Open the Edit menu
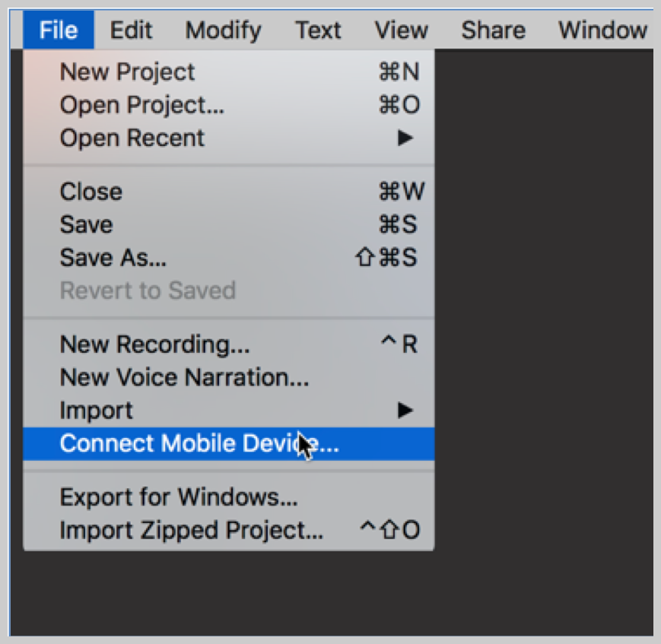Viewport: 661px width, 644px height. 131,30
